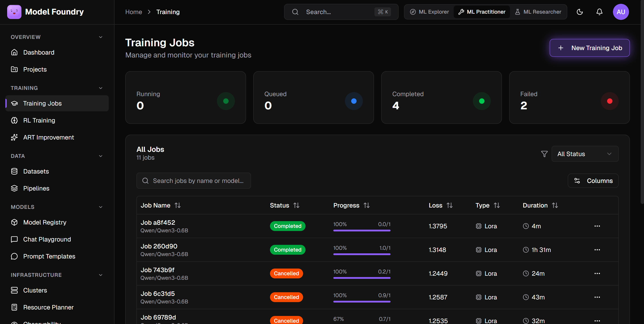The height and width of the screenshot is (324, 644).
Task: Click the New Training Job button
Action: pos(589,48)
